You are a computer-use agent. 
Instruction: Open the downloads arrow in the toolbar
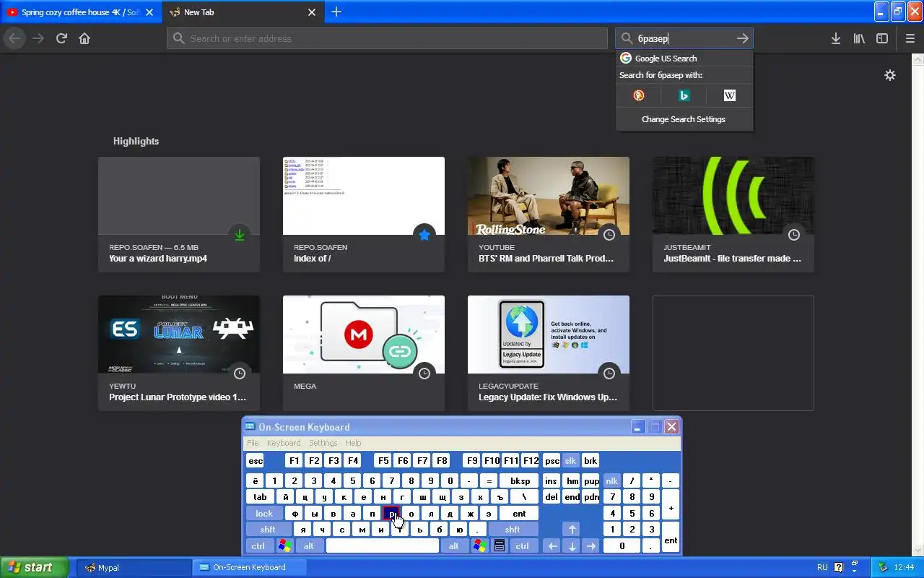836,38
